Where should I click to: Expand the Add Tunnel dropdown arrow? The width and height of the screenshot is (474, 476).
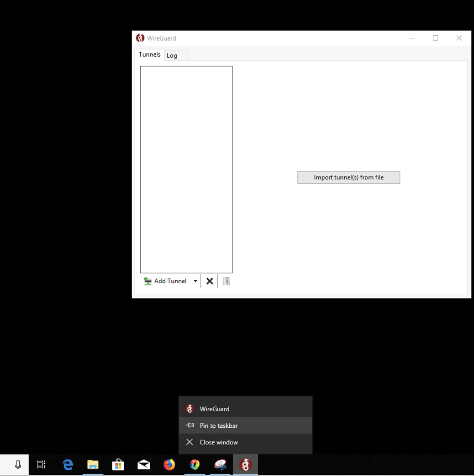(x=195, y=281)
